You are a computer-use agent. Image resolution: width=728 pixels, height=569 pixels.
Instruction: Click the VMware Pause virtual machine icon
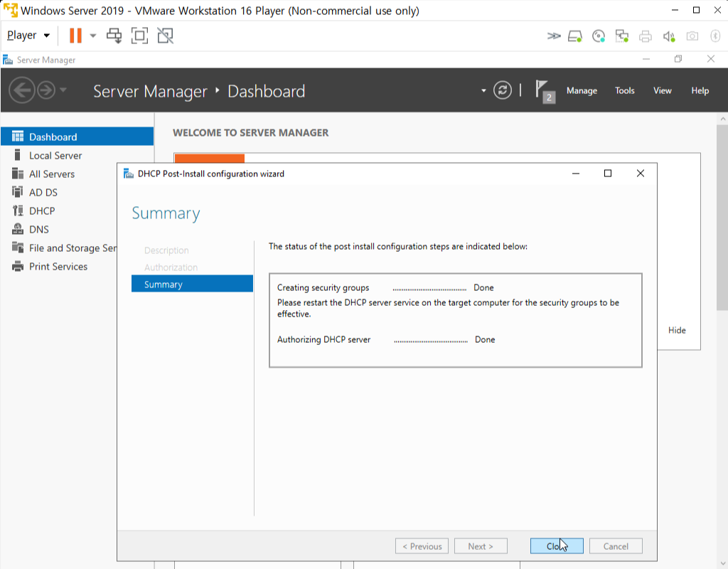click(75, 36)
